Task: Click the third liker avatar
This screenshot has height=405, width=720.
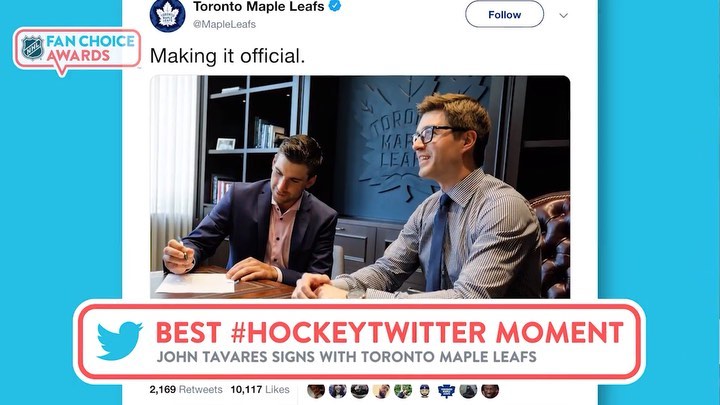Action: click(x=360, y=390)
